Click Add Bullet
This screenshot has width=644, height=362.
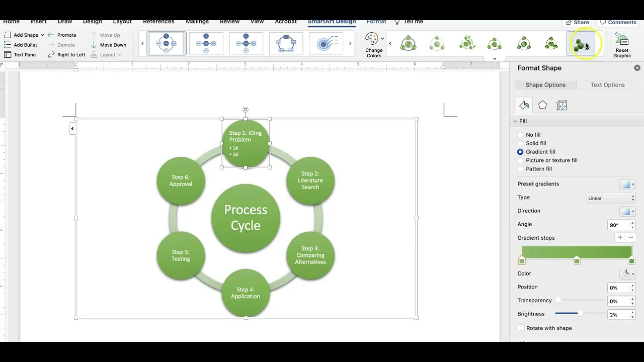(x=21, y=45)
